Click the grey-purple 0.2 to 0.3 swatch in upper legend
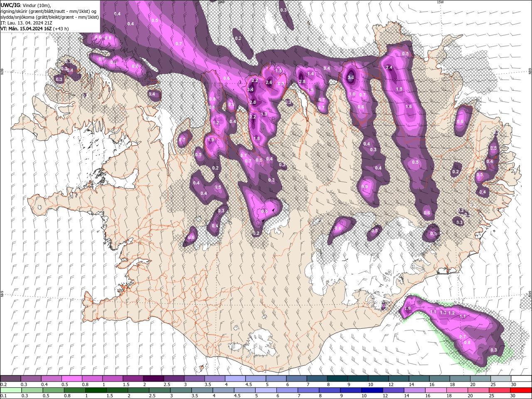This screenshot has width=532, height=399. [10, 379]
